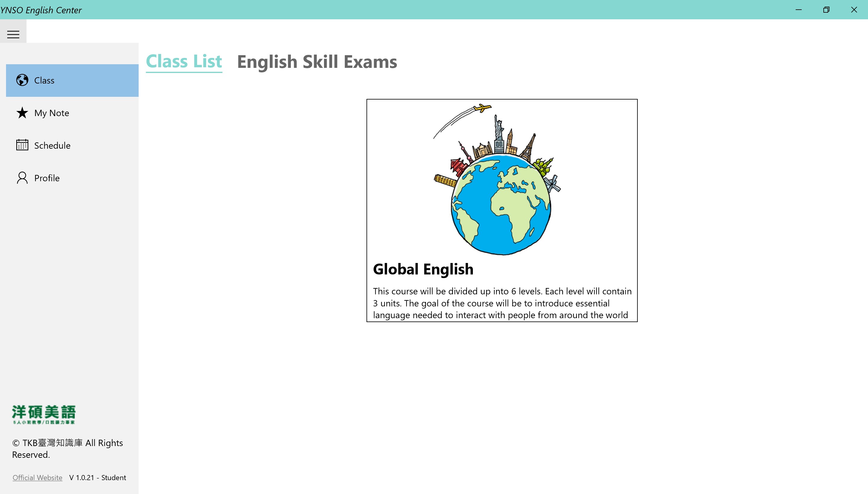This screenshot has height=494, width=868.
Task: Click the Global English course description text
Action: (502, 303)
